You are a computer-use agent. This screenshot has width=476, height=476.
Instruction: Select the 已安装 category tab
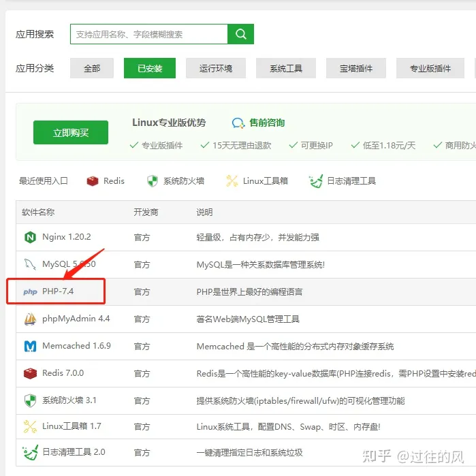150,68
